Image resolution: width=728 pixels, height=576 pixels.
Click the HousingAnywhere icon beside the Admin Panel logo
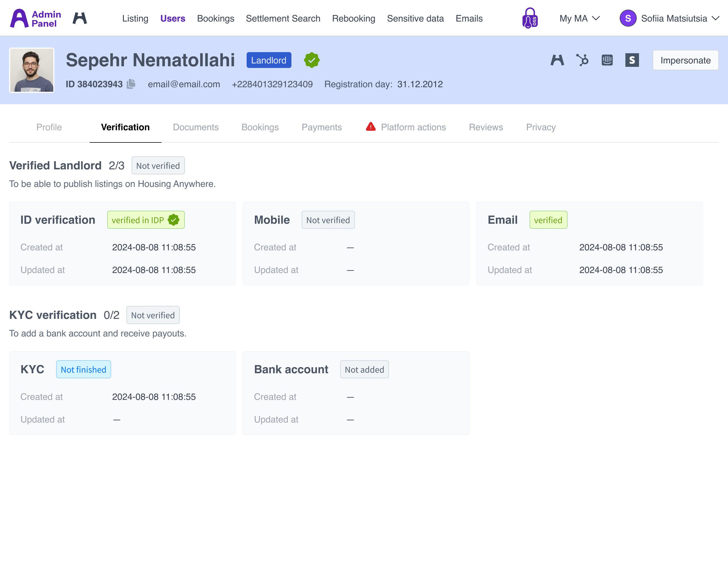(x=80, y=18)
